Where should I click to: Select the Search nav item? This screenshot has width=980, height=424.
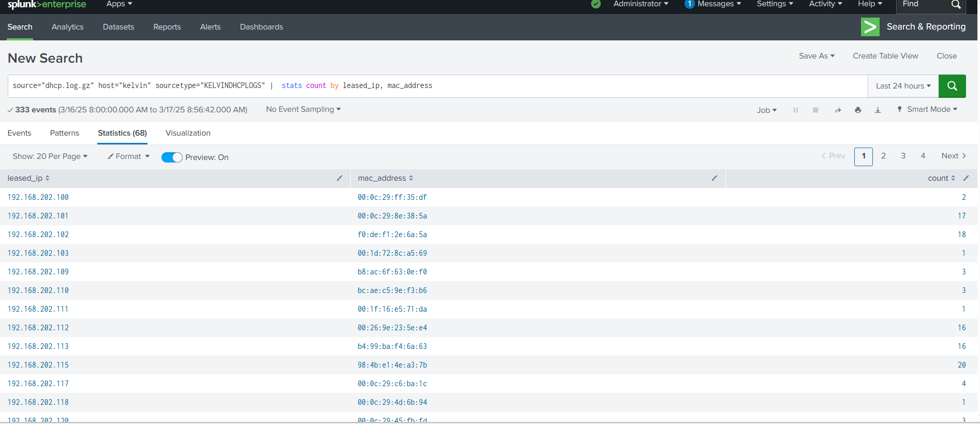coord(20,27)
